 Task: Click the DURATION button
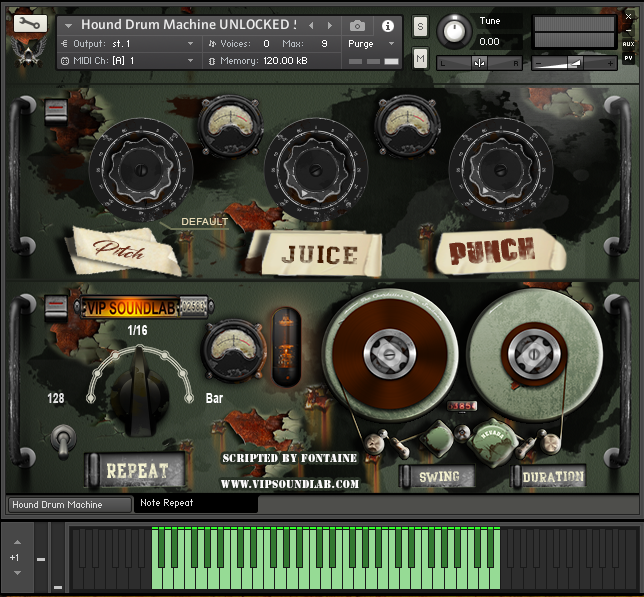tap(549, 477)
